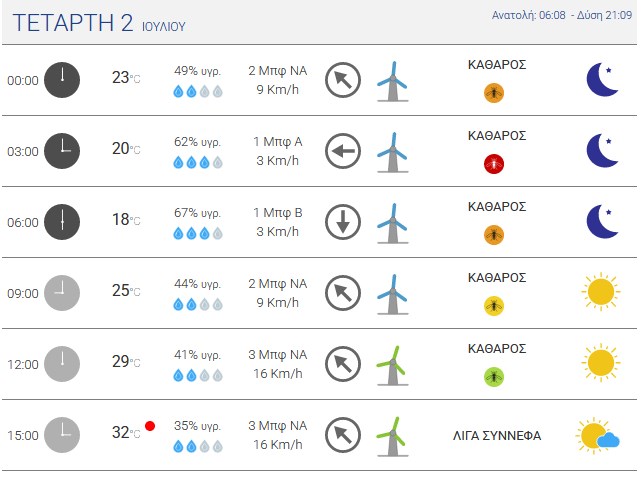The image size is (641, 482).
Task: Click the Ανατολή 06:08 - Δύση 21:09 text
Action: tap(562, 16)
